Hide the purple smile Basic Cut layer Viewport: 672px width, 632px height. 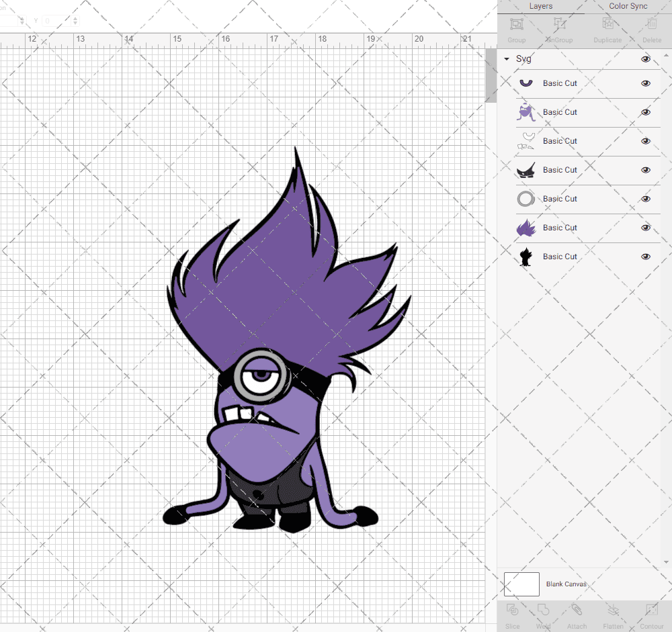click(x=646, y=83)
